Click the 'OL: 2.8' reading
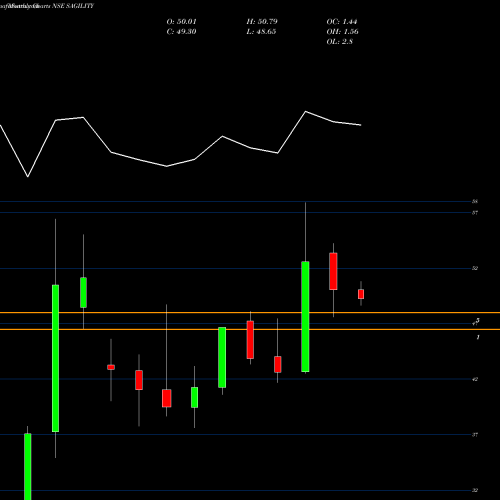The image size is (500, 500). [x=339, y=42]
